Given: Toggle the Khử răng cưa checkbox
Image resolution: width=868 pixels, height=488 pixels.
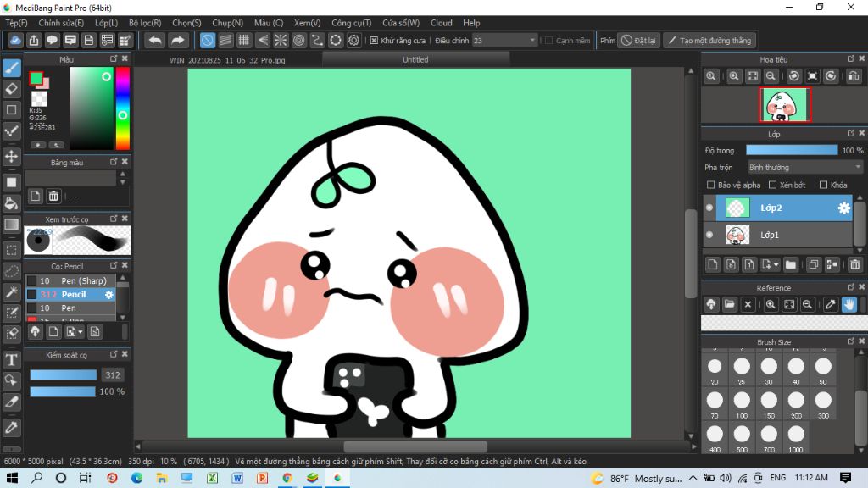Looking at the screenshot, I should coord(374,41).
